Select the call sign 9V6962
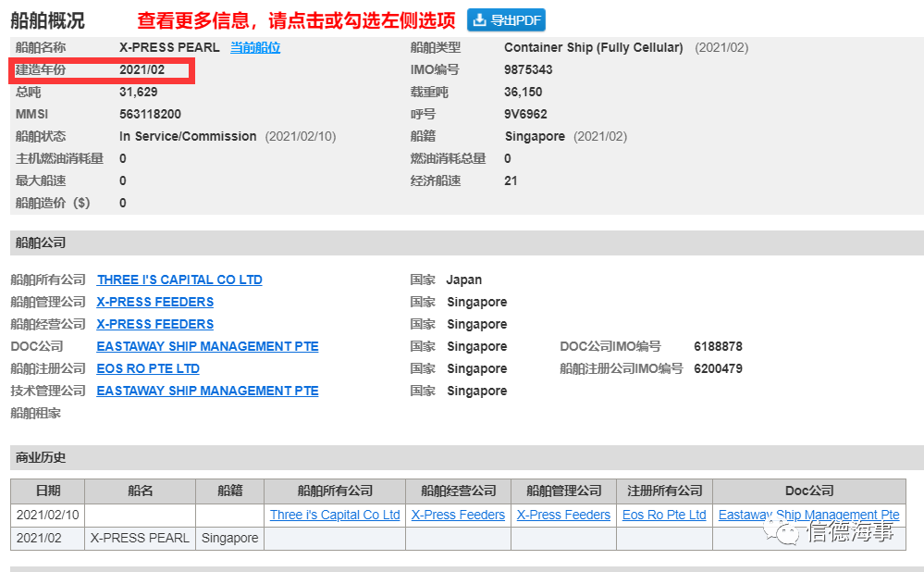 pyautogui.click(x=525, y=114)
